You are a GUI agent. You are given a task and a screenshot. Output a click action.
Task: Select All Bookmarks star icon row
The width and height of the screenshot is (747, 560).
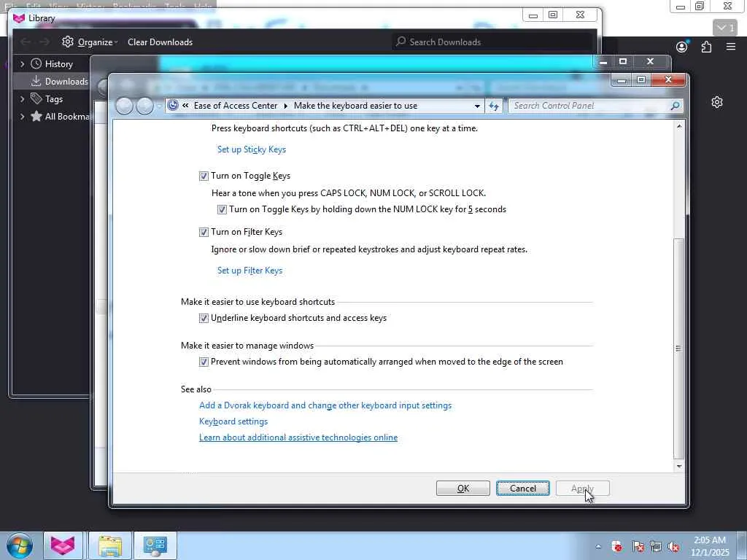coord(60,117)
